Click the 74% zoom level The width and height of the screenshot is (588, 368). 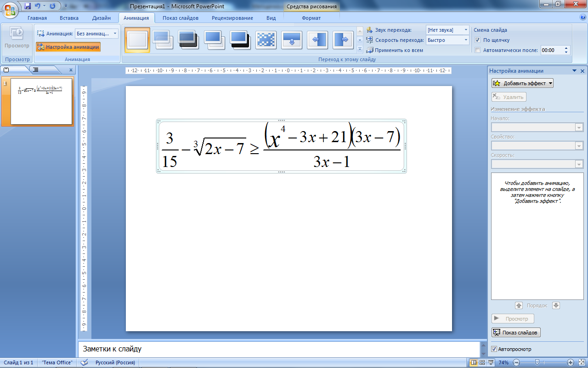(503, 362)
